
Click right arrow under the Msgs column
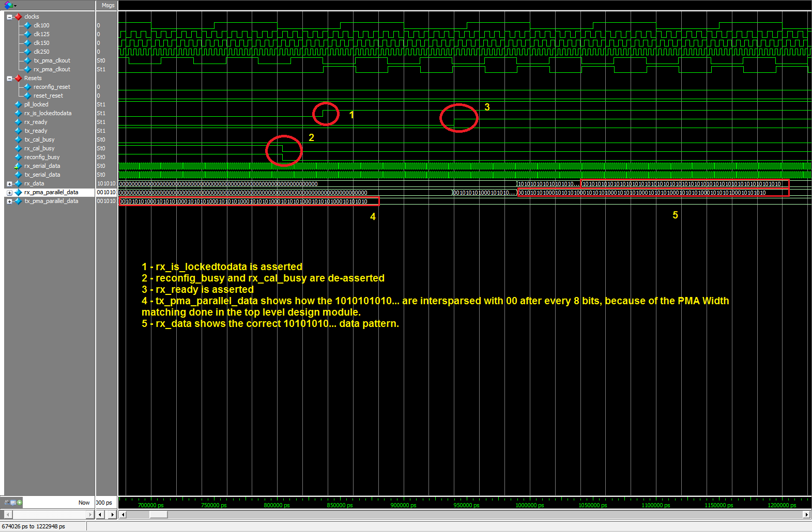pyautogui.click(x=112, y=514)
